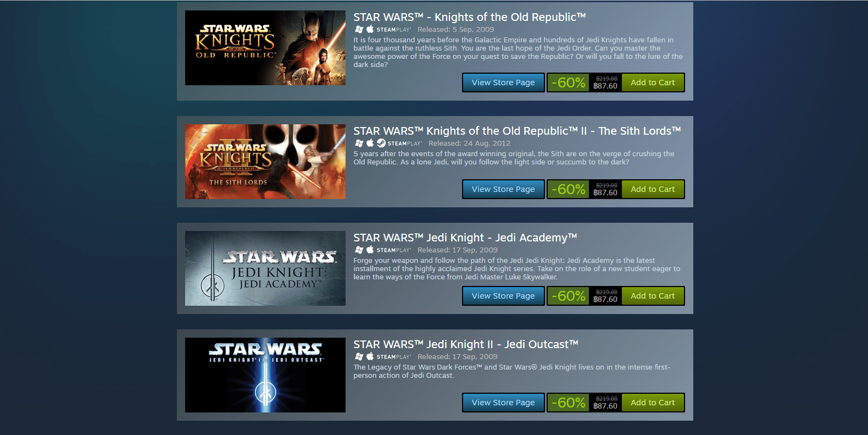Add Jedi Outcast to cart
Screen dimensions: 868x435
click(x=653, y=403)
